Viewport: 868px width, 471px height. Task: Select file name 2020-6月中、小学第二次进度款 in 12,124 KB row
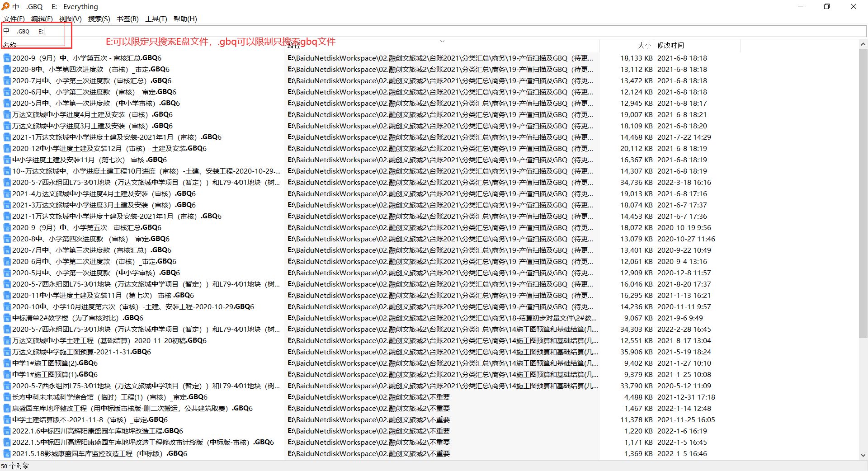[x=94, y=92]
